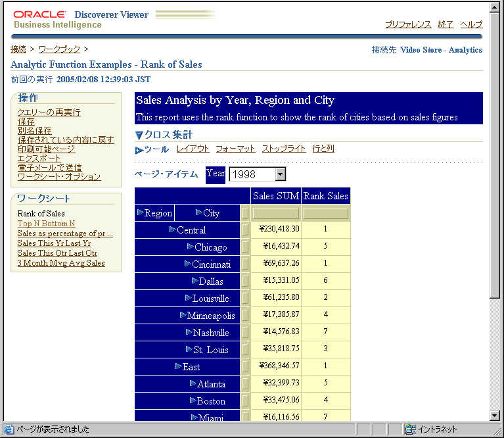Viewport: 504px width, 438px height.
Task: Click 別名保存 save as link
Action: pos(35,131)
